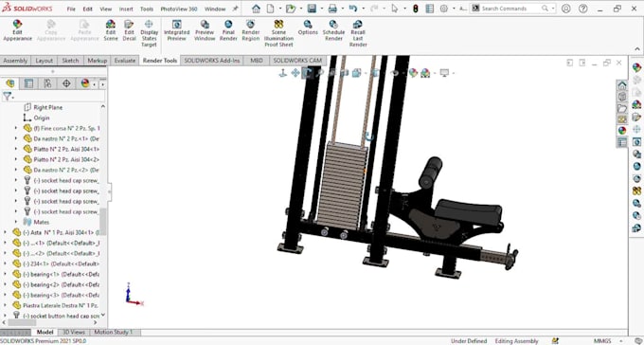
Task: Open Scene Illumination Proof Sheet
Action: pos(278,33)
